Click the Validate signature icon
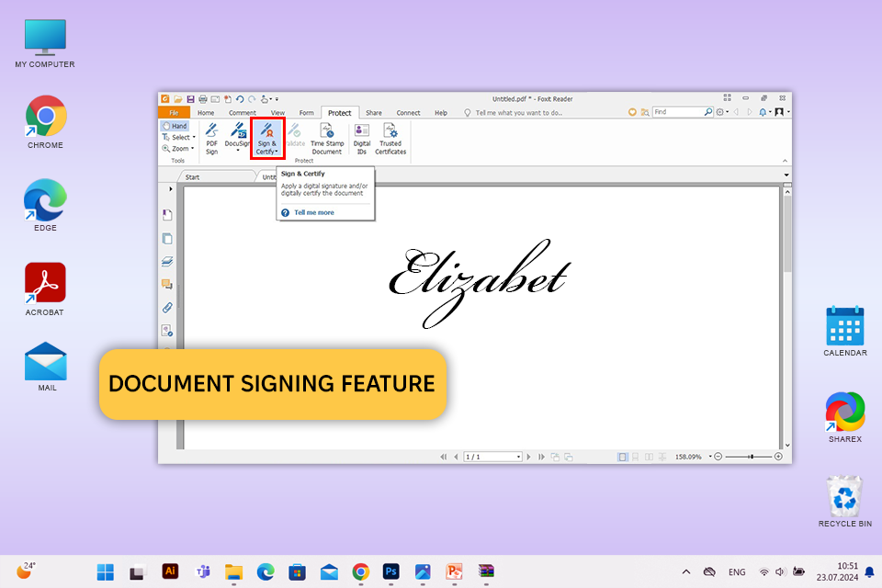 [x=295, y=135]
